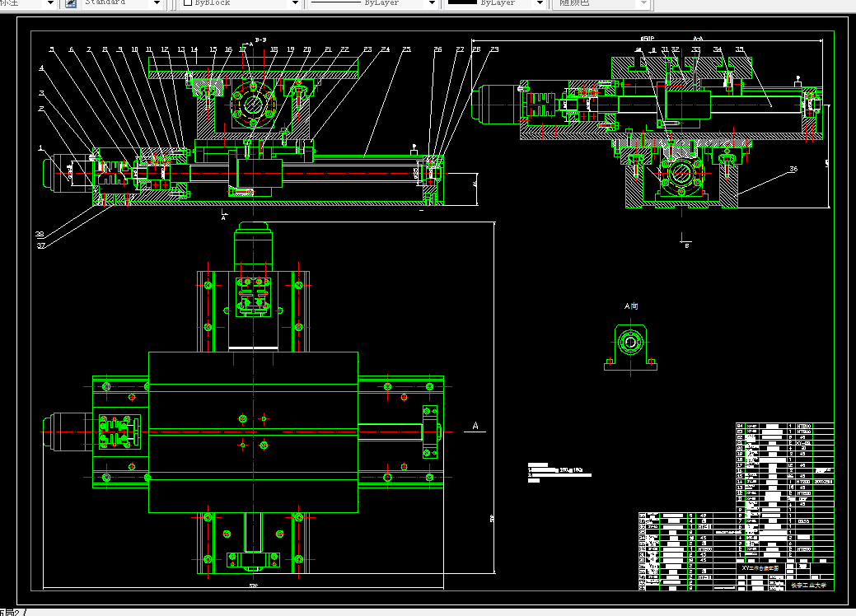Click the A-A section view label
Viewport: 856px width, 616px height.
(x=698, y=39)
